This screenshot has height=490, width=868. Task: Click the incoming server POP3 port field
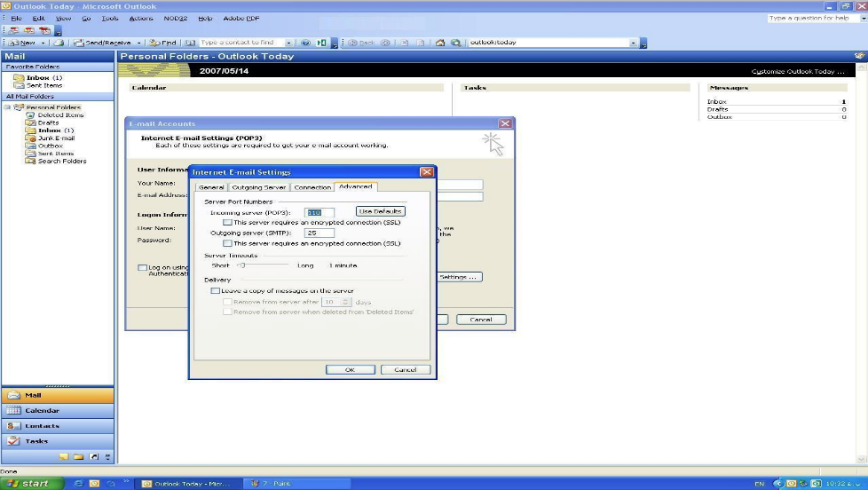tap(320, 213)
